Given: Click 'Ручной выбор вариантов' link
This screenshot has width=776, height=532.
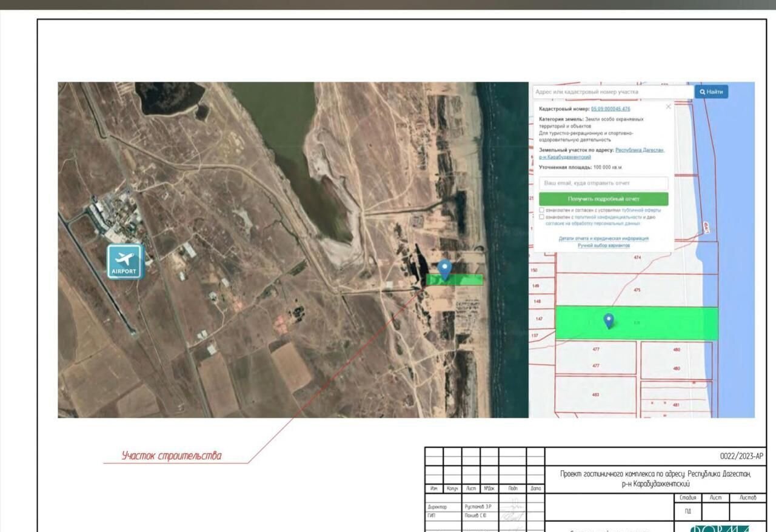Looking at the screenshot, I should coord(603,245).
